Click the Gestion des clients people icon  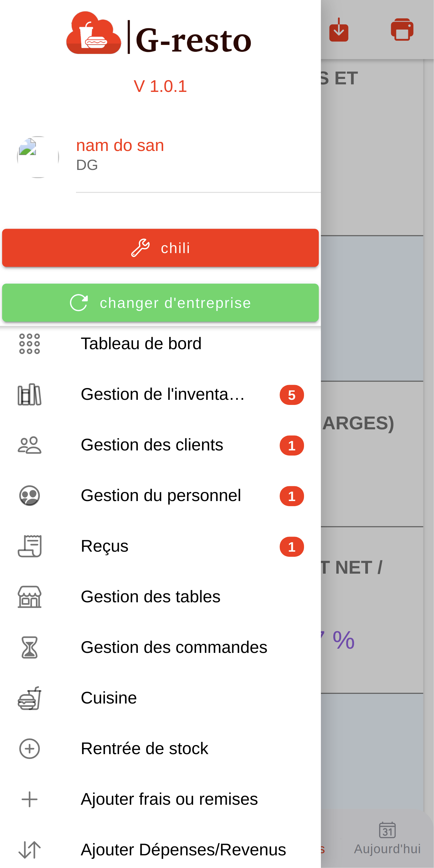[x=30, y=445]
